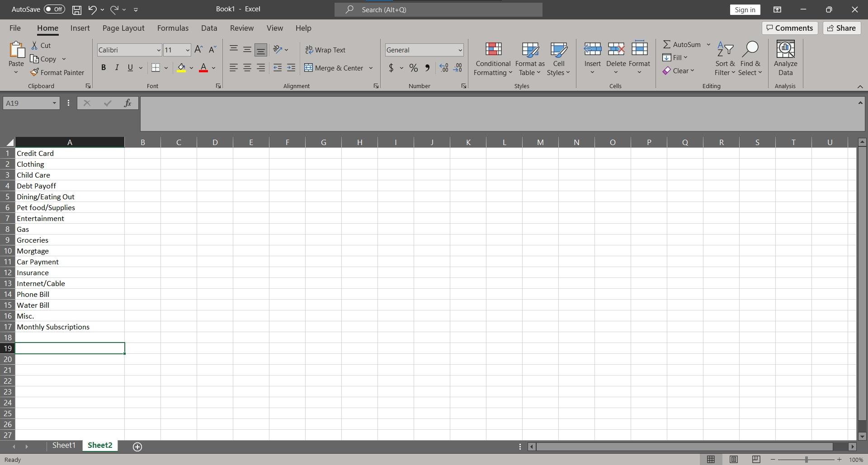Click the Name Box showing A19
The image size is (868, 465).
coord(31,103)
